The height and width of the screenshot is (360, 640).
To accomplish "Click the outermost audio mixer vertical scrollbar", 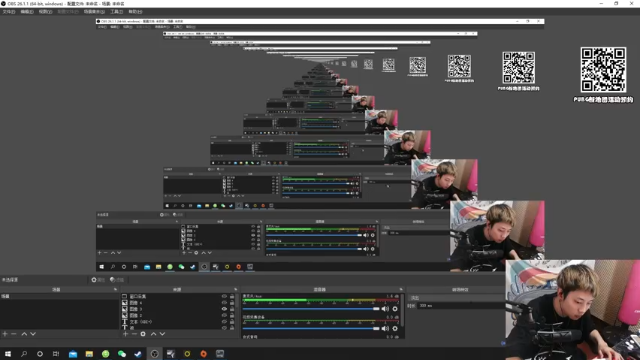I will tap(402, 310).
